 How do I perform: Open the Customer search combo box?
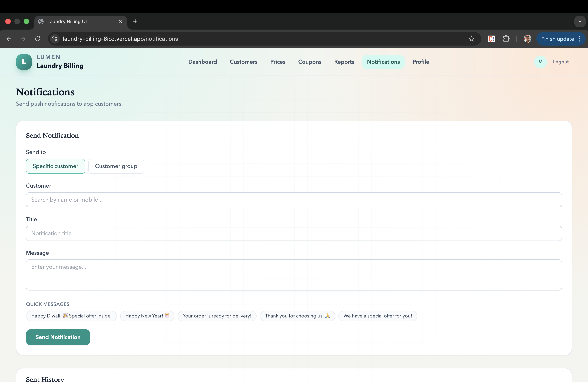[294, 200]
